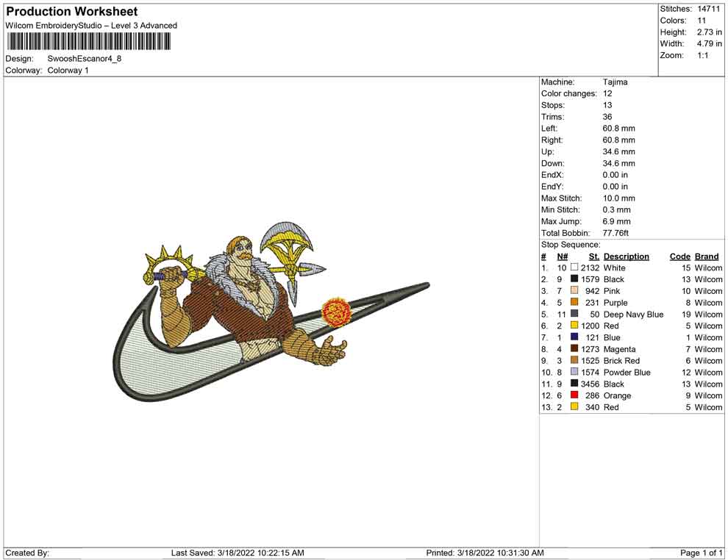Click the "Powder Blue" description text
The width and height of the screenshot is (728, 560).
[x=627, y=372]
